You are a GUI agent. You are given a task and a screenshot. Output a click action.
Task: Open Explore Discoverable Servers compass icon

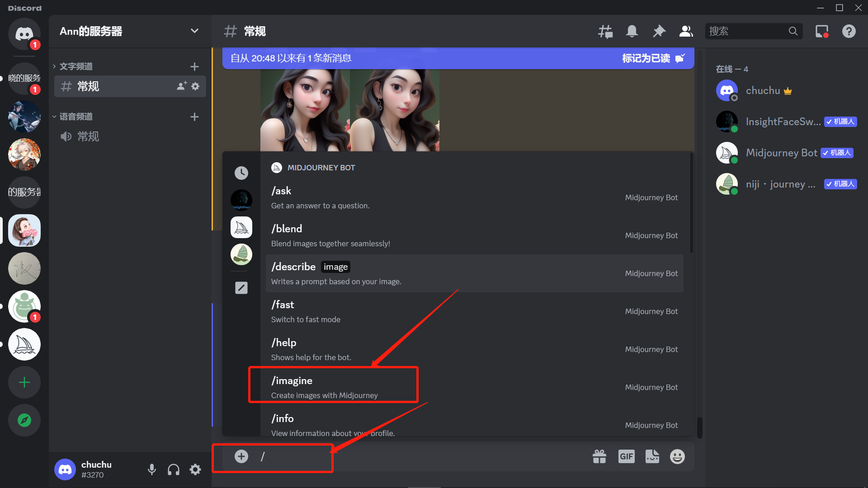(24, 420)
